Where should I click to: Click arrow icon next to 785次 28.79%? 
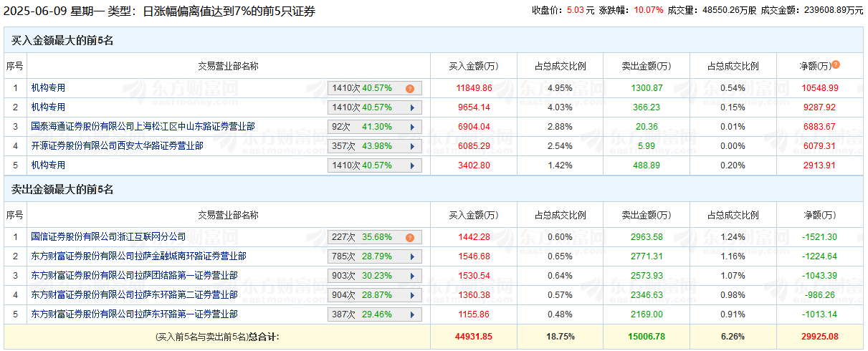click(x=411, y=256)
